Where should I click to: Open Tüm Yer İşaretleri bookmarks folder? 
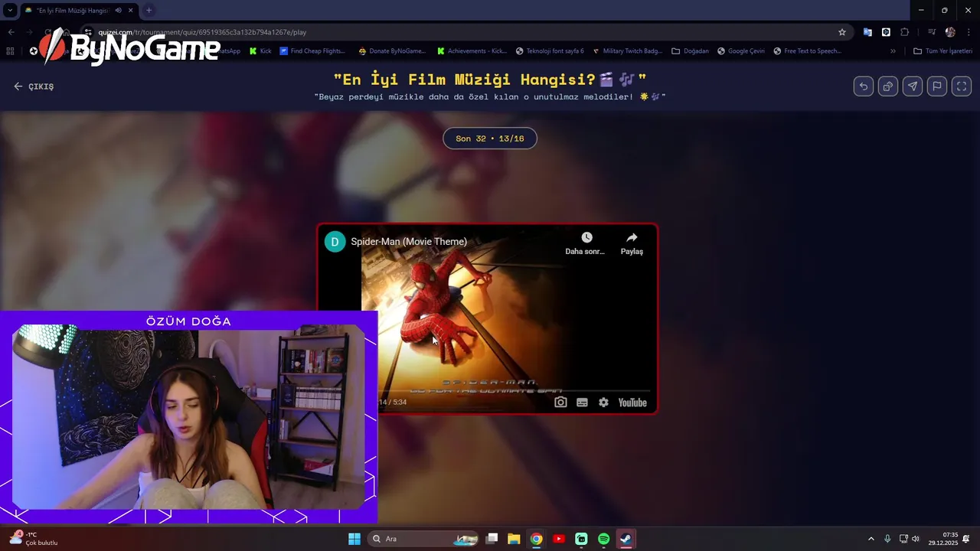click(x=942, y=51)
